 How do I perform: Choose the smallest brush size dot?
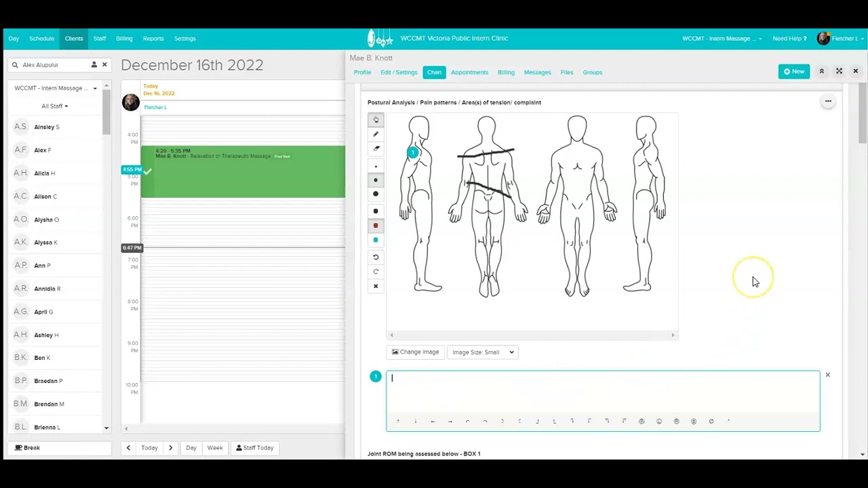pos(376,166)
